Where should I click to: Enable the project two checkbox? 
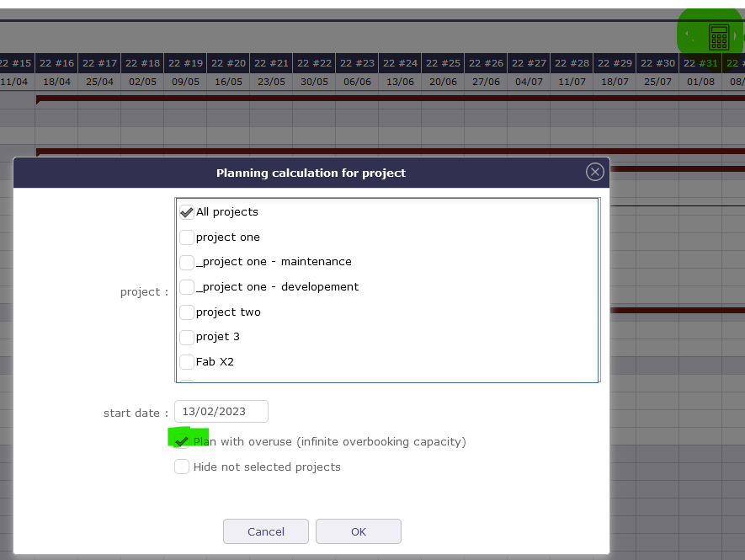[187, 312]
